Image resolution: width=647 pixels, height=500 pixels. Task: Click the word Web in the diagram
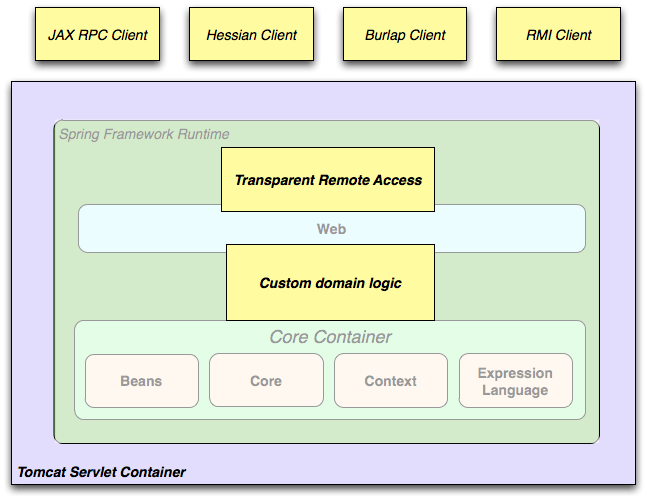[331, 229]
